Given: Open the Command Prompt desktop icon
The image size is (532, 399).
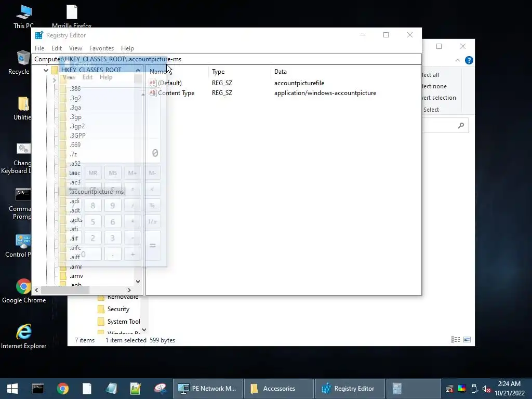Looking at the screenshot, I should tap(21, 204).
